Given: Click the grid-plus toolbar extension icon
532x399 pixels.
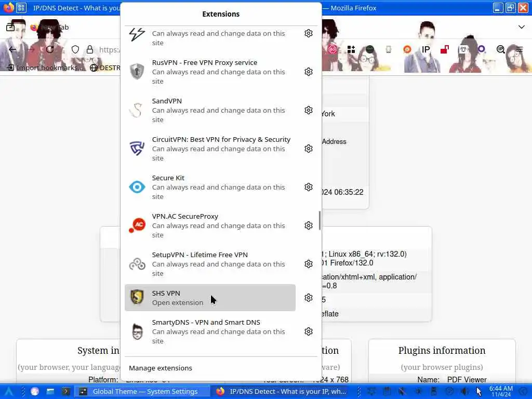Looking at the screenshot, I should click(x=351, y=49).
